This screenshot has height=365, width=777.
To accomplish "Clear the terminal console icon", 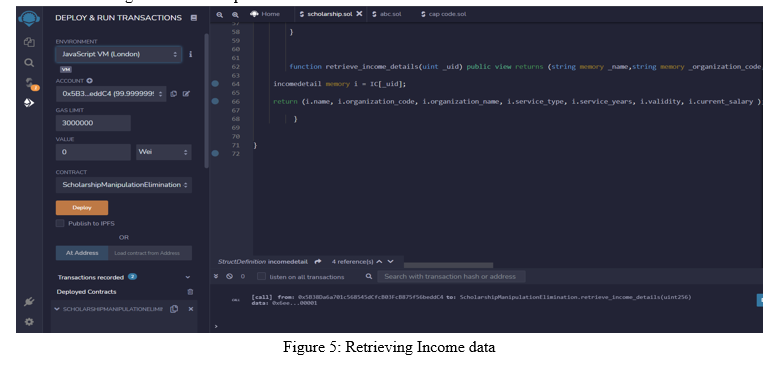I will [x=229, y=276].
